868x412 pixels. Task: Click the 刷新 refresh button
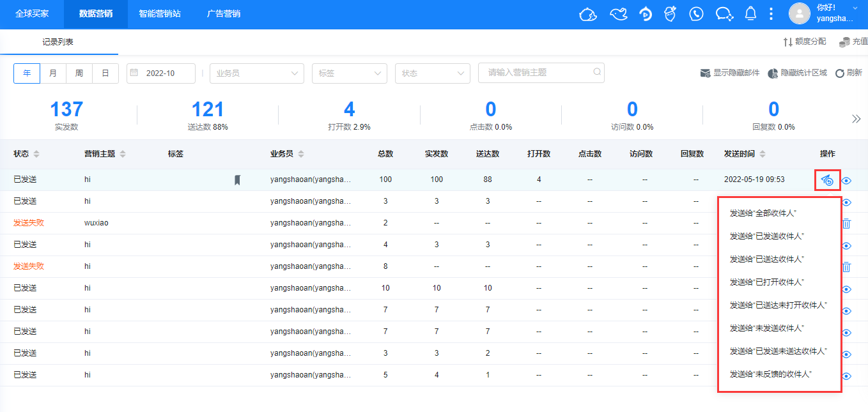point(849,73)
